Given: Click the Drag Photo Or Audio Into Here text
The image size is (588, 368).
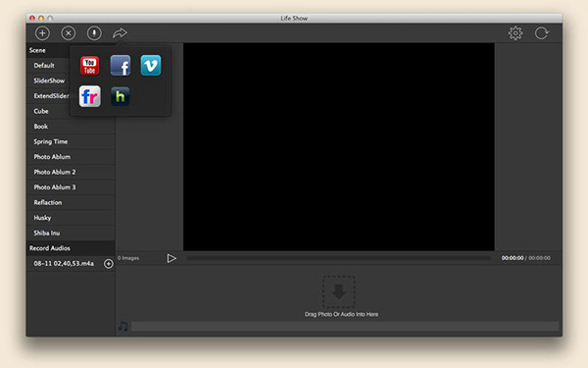Looking at the screenshot, I should tap(341, 314).
